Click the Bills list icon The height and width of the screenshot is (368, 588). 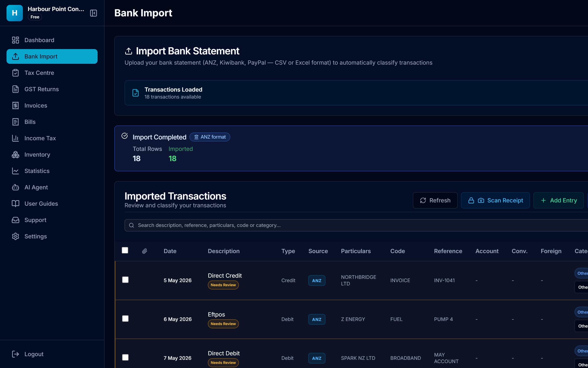point(16,122)
